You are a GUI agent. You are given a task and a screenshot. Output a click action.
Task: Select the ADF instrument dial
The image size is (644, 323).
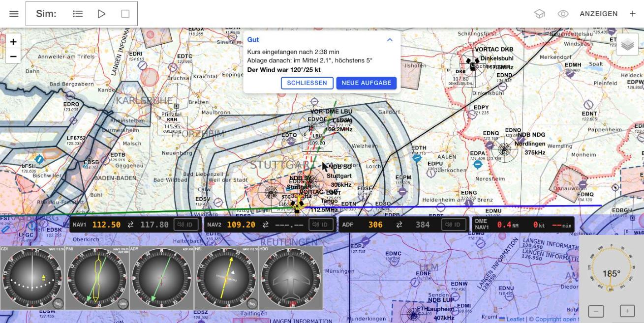(162, 278)
